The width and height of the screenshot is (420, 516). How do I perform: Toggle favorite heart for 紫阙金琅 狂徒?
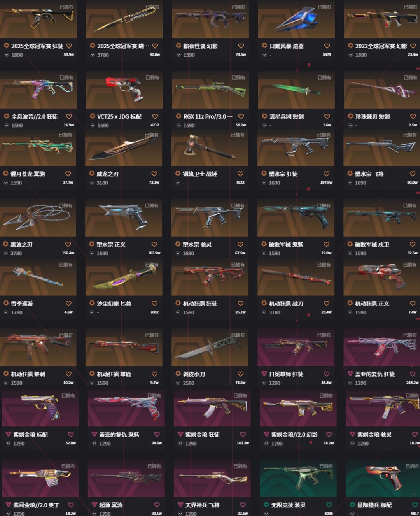click(243, 434)
